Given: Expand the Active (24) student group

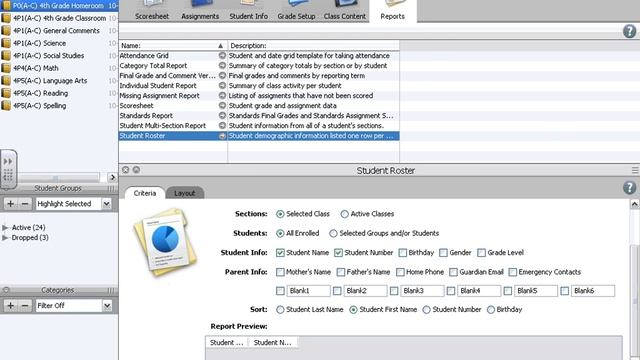Looking at the screenshot, I should point(5,227).
